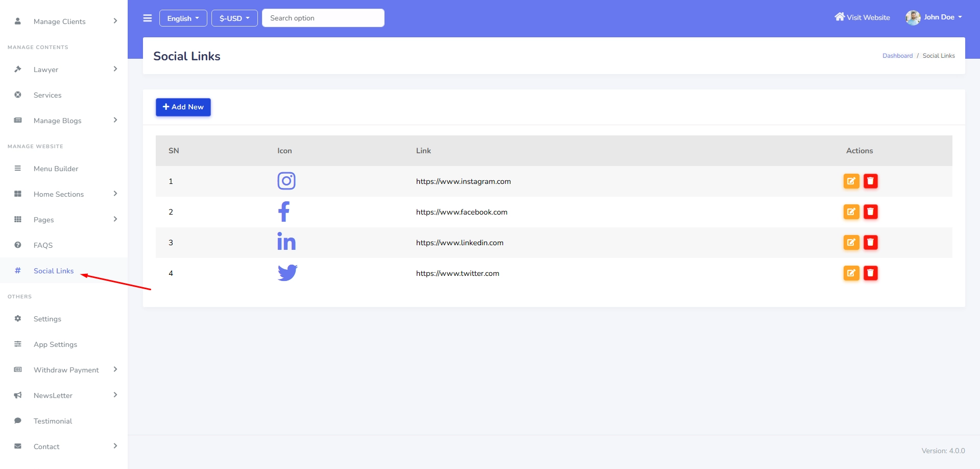Image resolution: width=980 pixels, height=469 pixels.
Task: Delete the Instagram social link
Action: pos(871,181)
